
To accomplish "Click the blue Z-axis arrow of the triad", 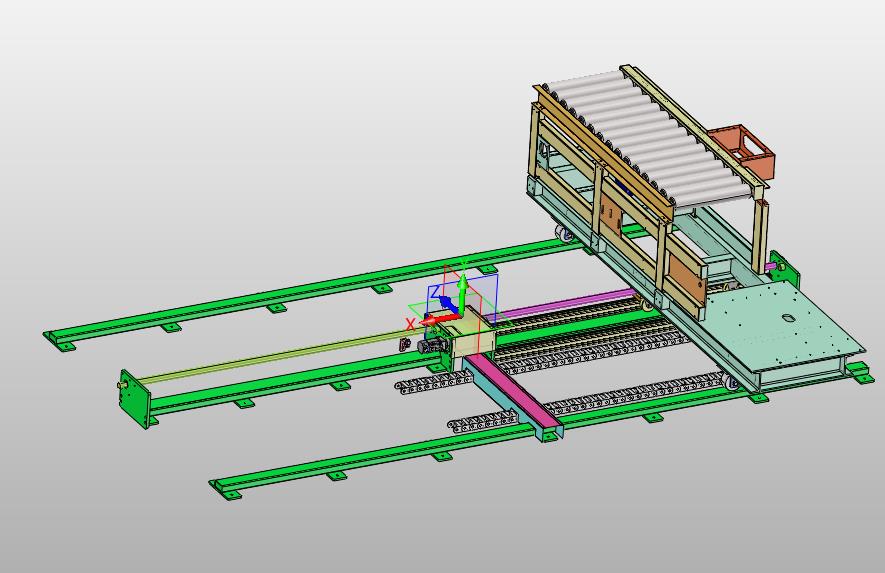I will [x=448, y=304].
